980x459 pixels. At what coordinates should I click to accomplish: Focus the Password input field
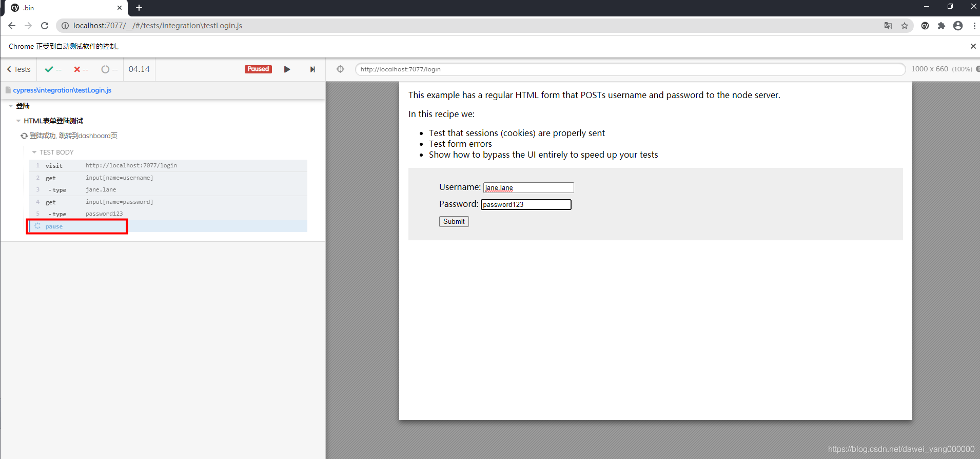(526, 204)
